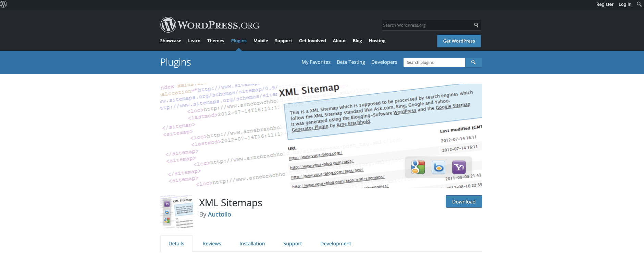Focus the Search plugins input field
Image resolution: width=644 pixels, height=256 pixels.
coord(434,62)
